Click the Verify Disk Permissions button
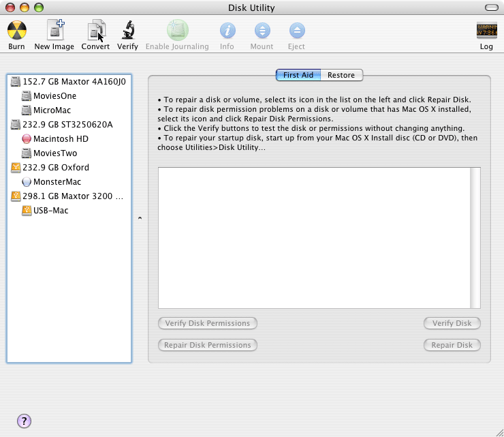The height and width of the screenshot is (437, 504). (208, 323)
